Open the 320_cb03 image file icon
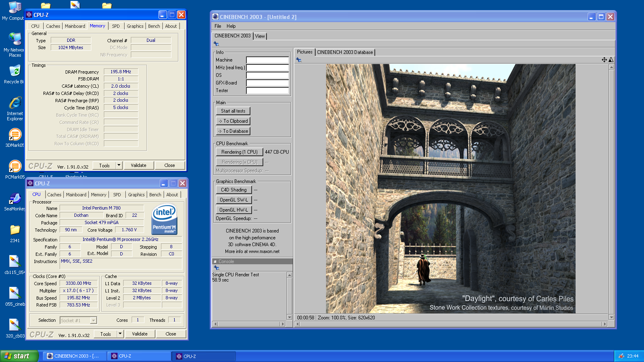The width and height of the screenshot is (644, 362). tap(15, 325)
